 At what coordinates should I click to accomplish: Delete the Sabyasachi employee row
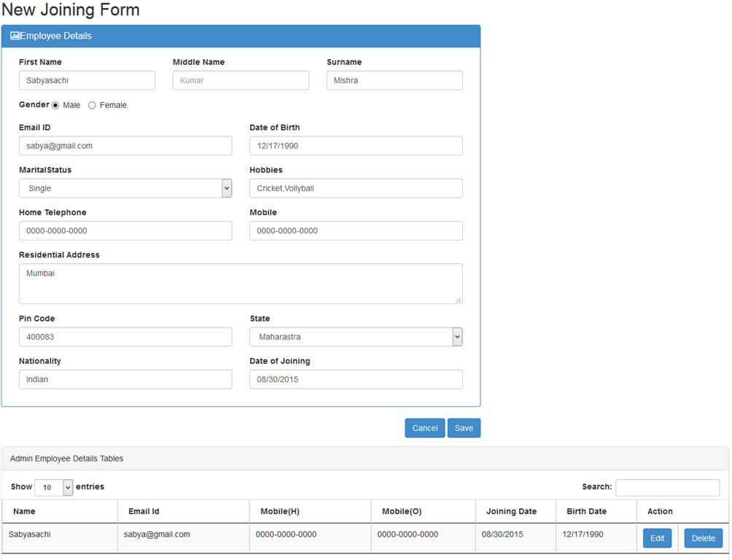pyautogui.click(x=703, y=538)
